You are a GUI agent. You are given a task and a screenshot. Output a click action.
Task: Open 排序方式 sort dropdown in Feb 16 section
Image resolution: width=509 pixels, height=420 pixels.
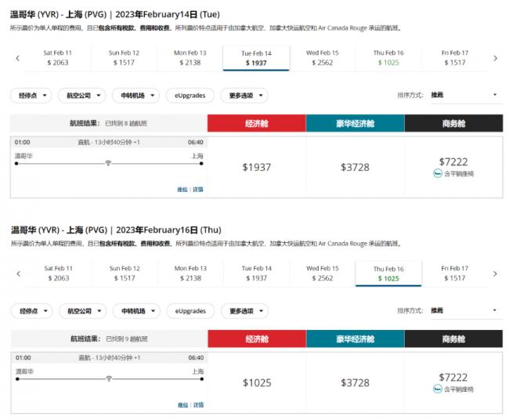coord(467,310)
